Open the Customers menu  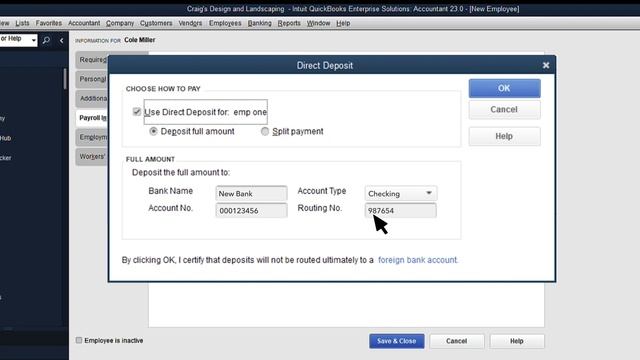tap(156, 23)
